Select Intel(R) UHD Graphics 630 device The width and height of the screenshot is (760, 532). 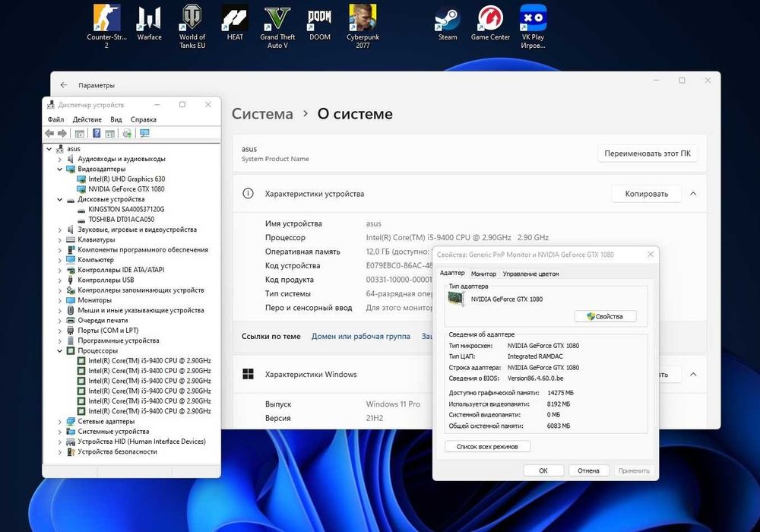(126, 179)
